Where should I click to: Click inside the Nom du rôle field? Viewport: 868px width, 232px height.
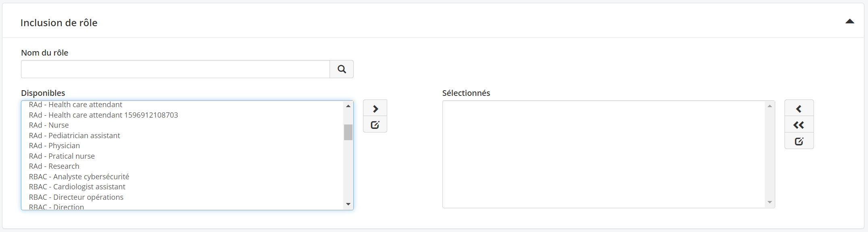[x=175, y=69]
